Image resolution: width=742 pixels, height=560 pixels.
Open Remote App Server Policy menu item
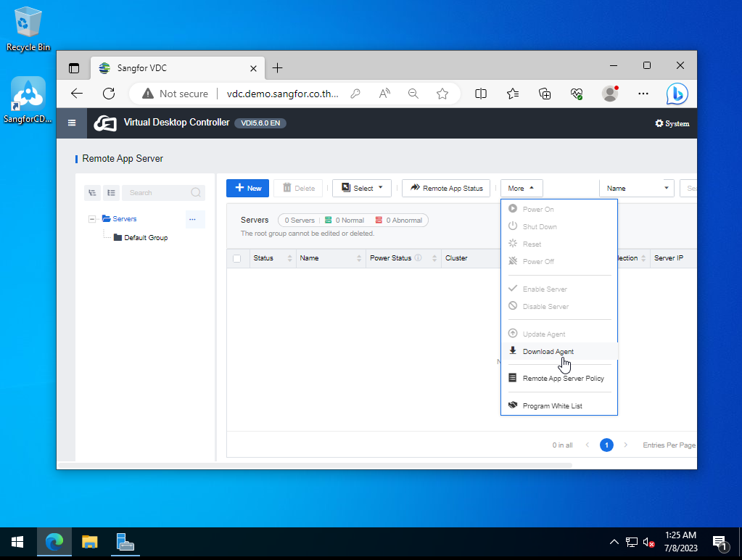point(559,378)
